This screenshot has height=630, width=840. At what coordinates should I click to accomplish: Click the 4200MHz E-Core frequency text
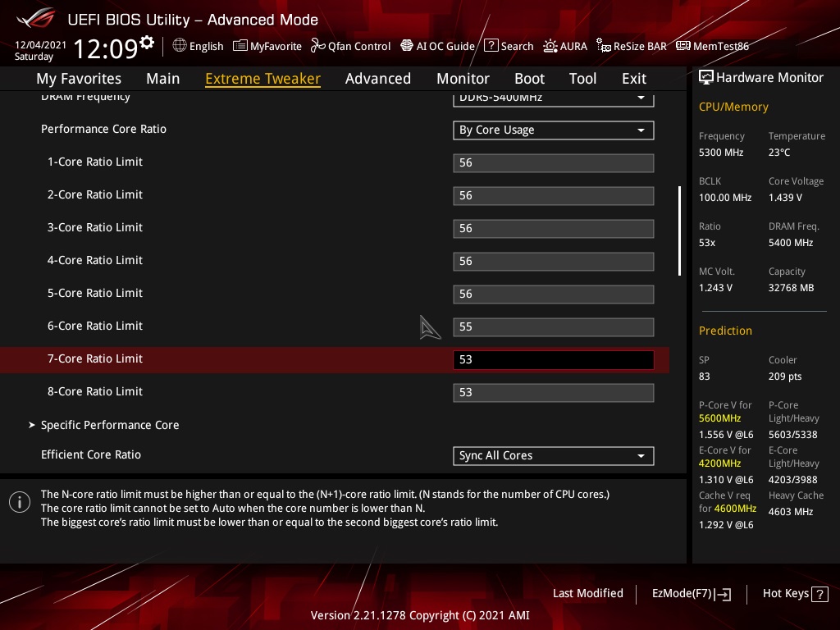point(719,463)
